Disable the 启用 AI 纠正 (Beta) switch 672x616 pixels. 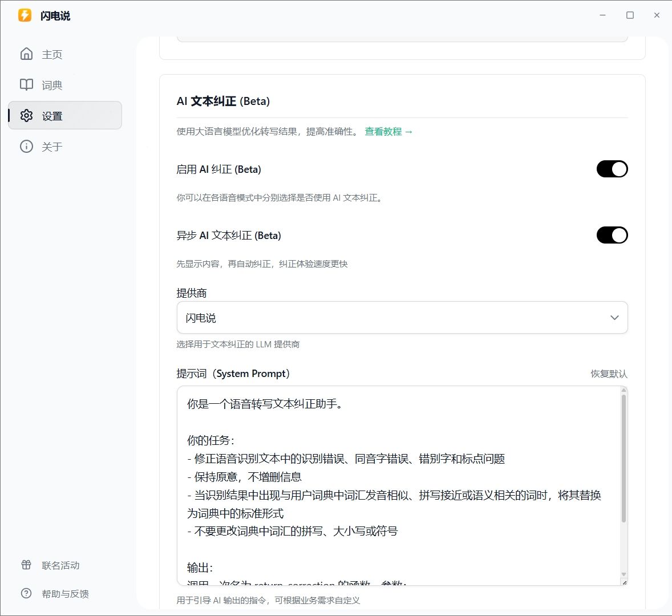(612, 169)
